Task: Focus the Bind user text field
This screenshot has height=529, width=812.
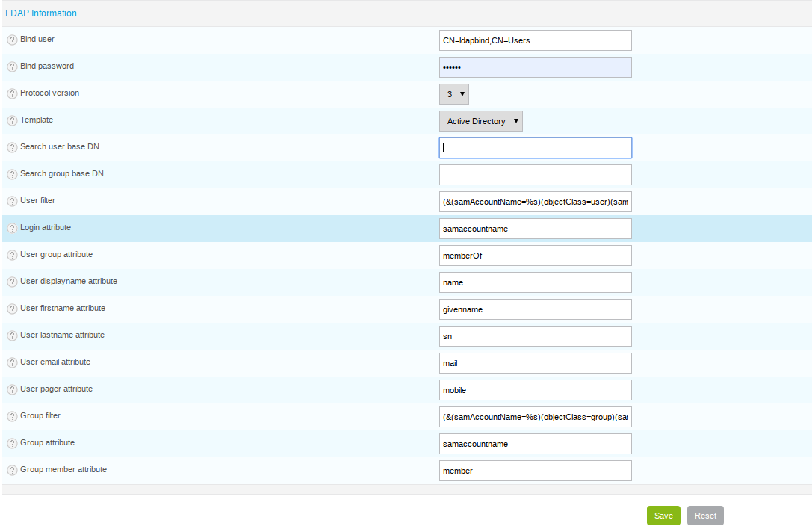Action: pos(536,40)
